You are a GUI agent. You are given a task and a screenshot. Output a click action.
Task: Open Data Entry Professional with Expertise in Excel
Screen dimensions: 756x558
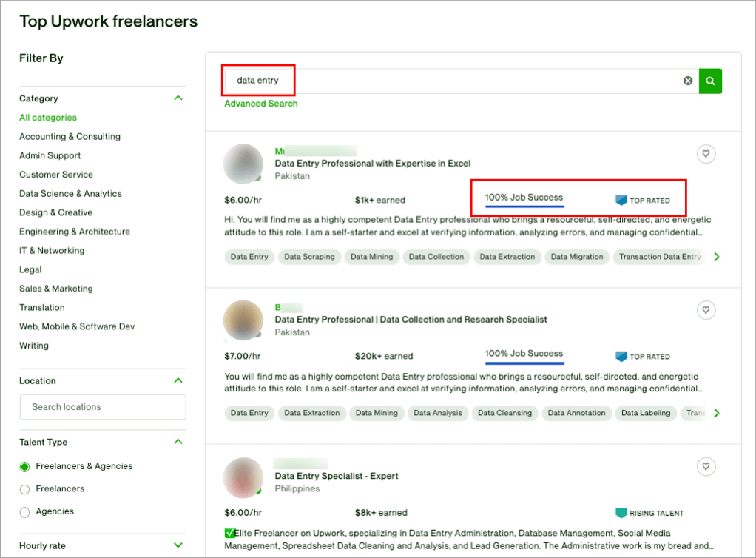[x=372, y=164]
